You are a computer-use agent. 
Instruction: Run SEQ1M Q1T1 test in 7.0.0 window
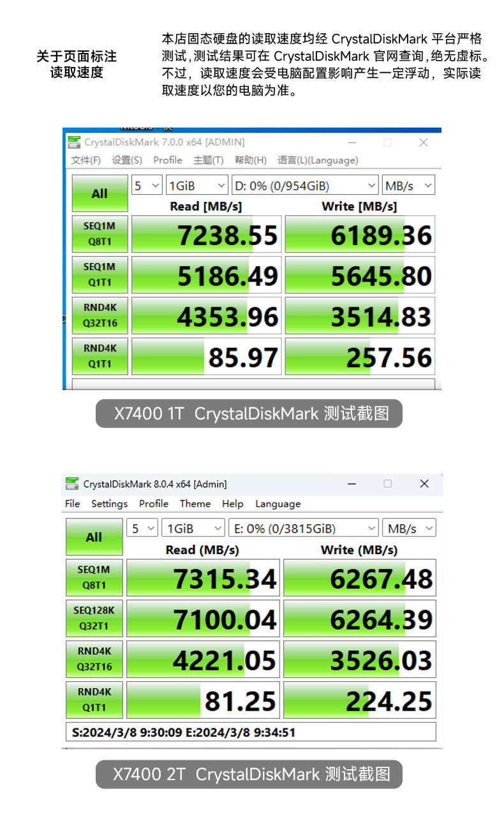tap(100, 275)
